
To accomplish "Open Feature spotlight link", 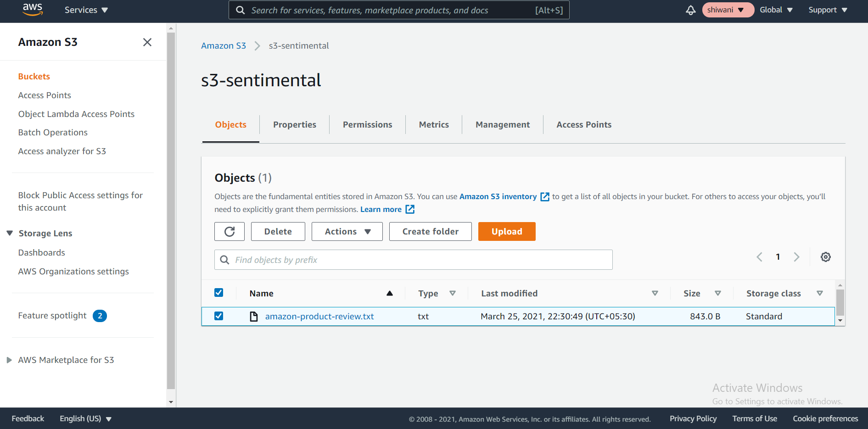I will (x=52, y=316).
